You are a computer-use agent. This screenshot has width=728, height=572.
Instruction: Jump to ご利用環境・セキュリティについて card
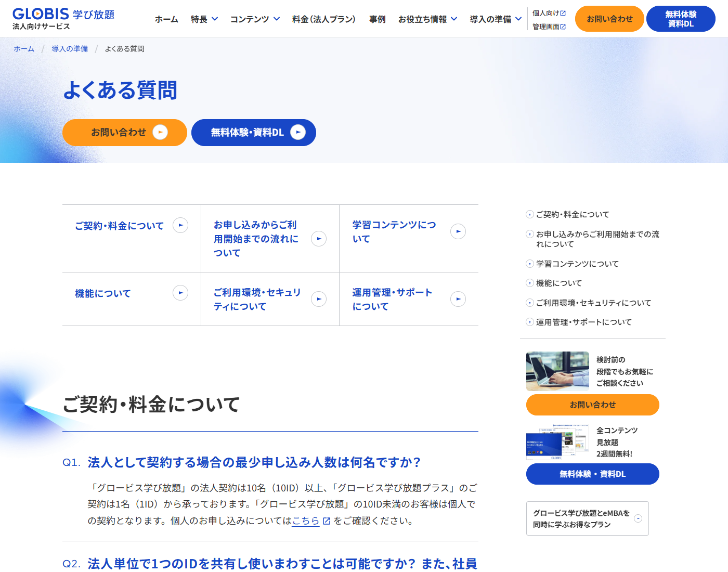click(270, 299)
